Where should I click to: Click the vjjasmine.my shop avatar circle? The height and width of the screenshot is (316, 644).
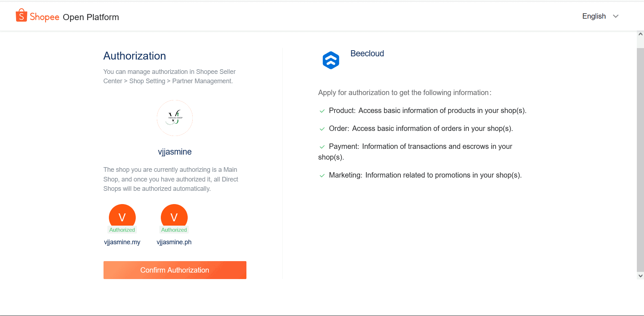pyautogui.click(x=122, y=216)
